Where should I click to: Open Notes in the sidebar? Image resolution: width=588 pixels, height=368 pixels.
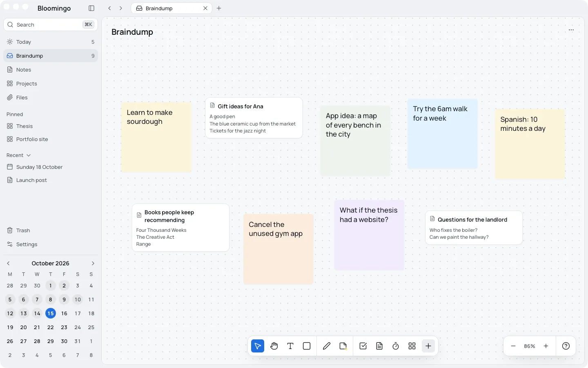(x=51, y=70)
